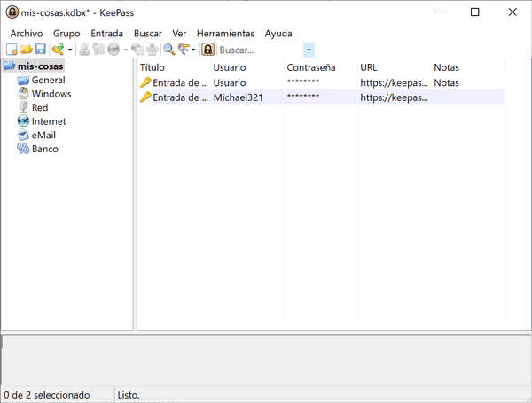Open the Grupo menu

66,34
